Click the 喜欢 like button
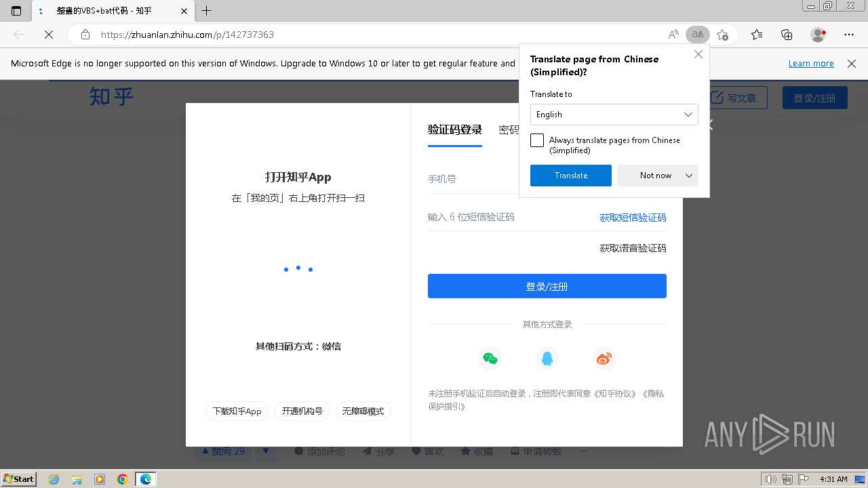The width and height of the screenshot is (868, 488). point(428,451)
